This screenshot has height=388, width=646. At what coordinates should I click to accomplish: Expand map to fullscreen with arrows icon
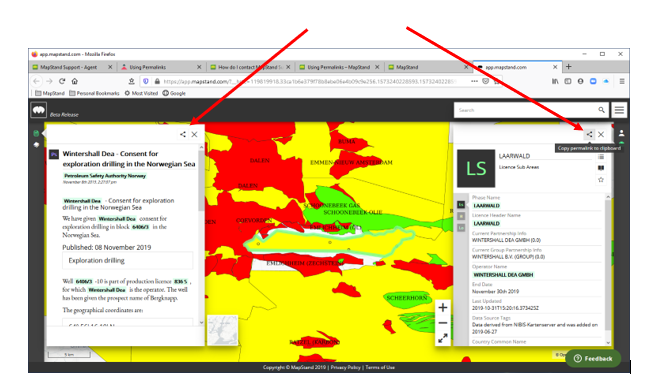(443, 338)
